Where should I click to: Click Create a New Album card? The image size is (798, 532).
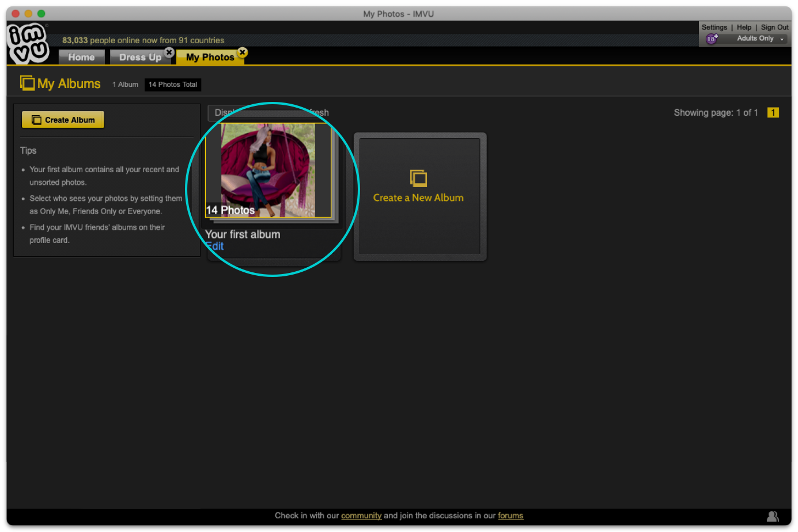pos(420,197)
